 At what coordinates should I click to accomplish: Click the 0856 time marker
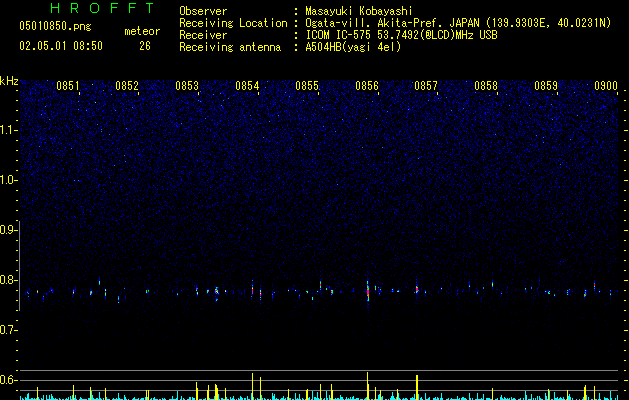[x=367, y=86]
